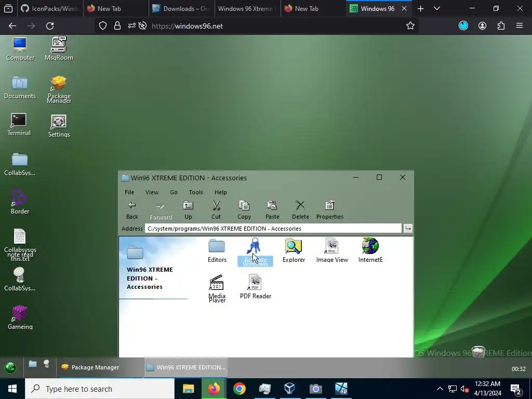Open Firefox application hamburger menu
The height and width of the screenshot is (399, 532).
520,26
